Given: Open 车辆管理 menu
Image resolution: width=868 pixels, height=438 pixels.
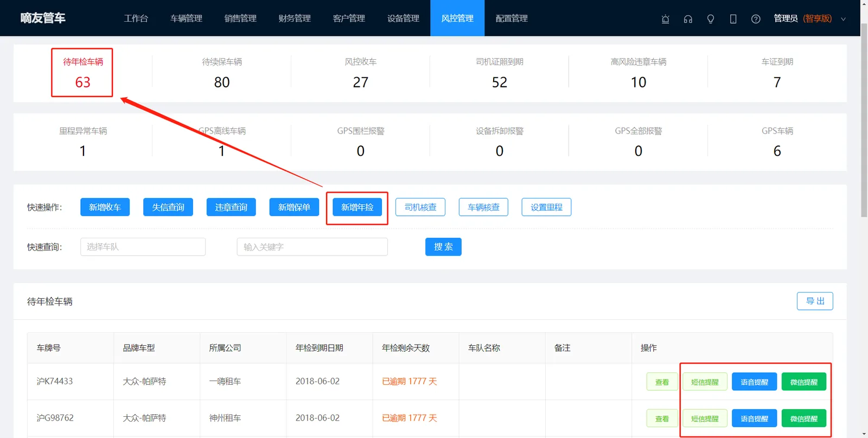Looking at the screenshot, I should click(x=186, y=18).
